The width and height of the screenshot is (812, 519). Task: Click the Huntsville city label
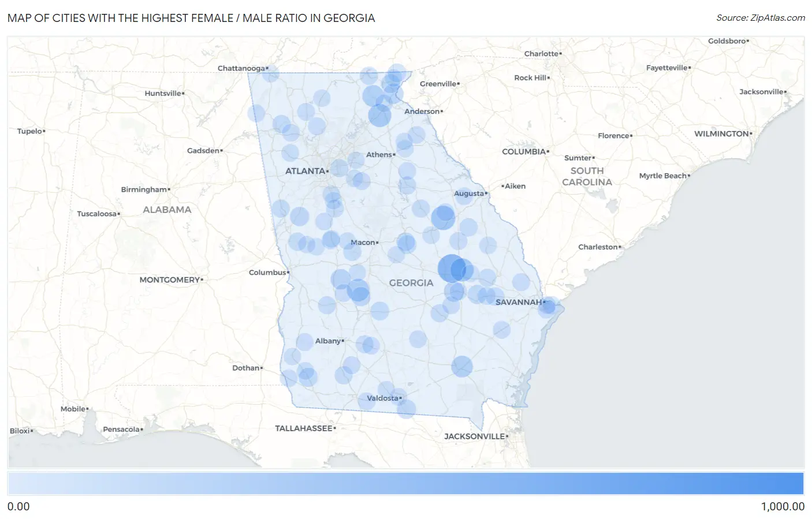coord(163,94)
